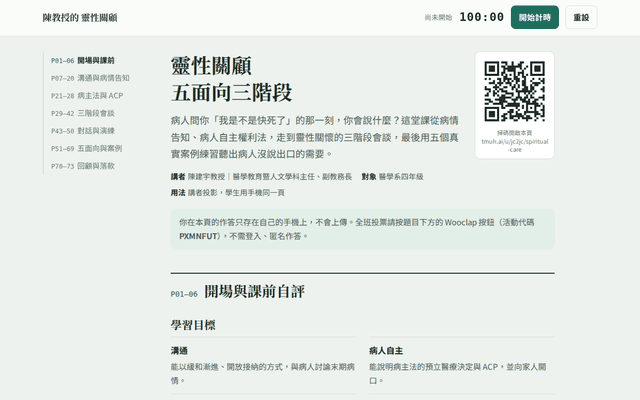Click the PXMNFUT activity code text
The width and height of the screenshot is (640, 400).
pos(198,236)
